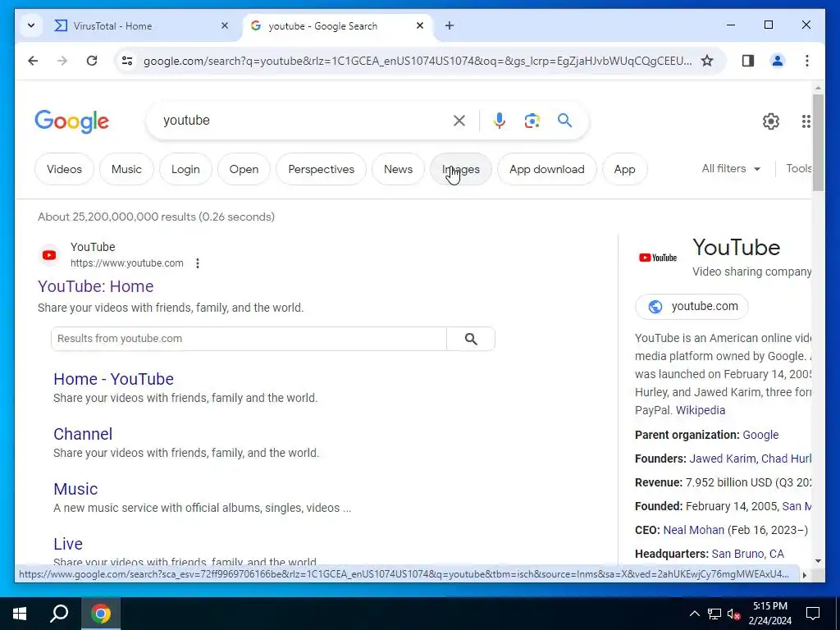Switch to Perspectives results
The image size is (840, 630).
321,169
